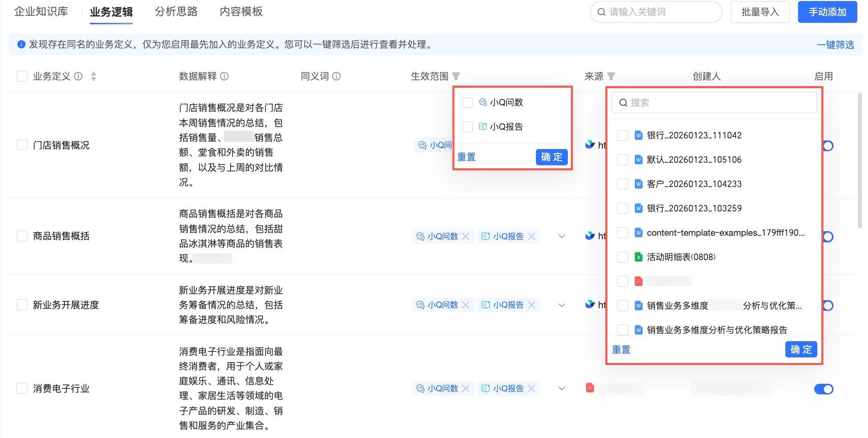Open the 内容模板 tab

241,12
